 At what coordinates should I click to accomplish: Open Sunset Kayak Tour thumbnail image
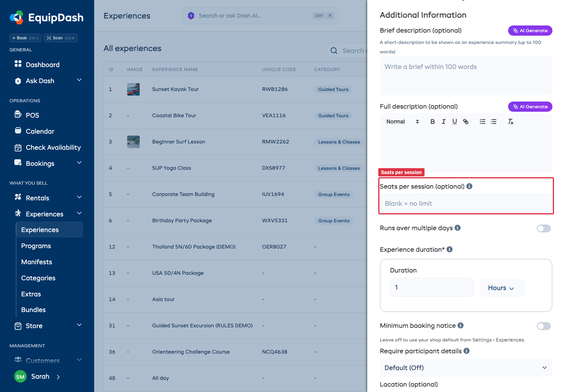tap(133, 89)
